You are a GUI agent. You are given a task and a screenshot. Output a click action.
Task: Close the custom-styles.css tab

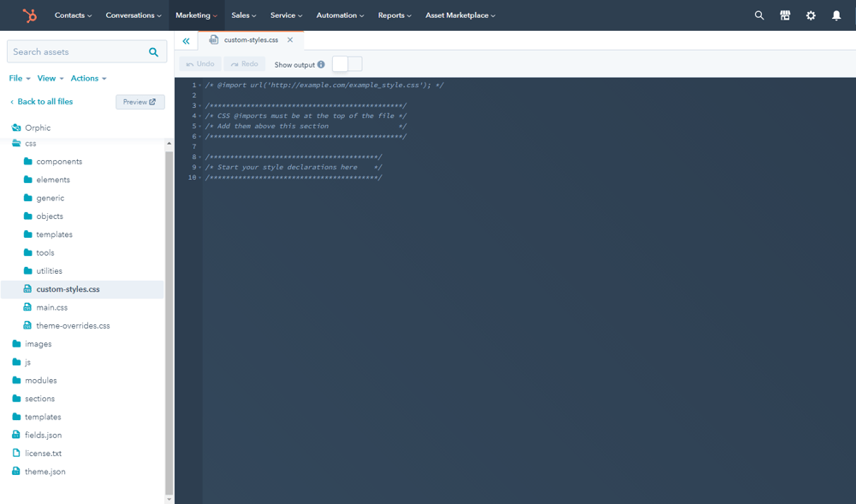pos(290,40)
